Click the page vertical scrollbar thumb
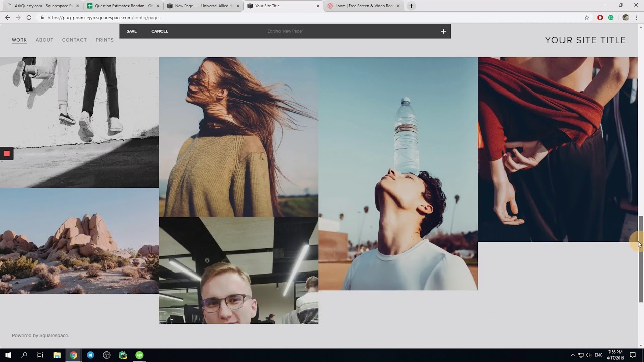Screen dimensions: 644x362 (x=641, y=259)
